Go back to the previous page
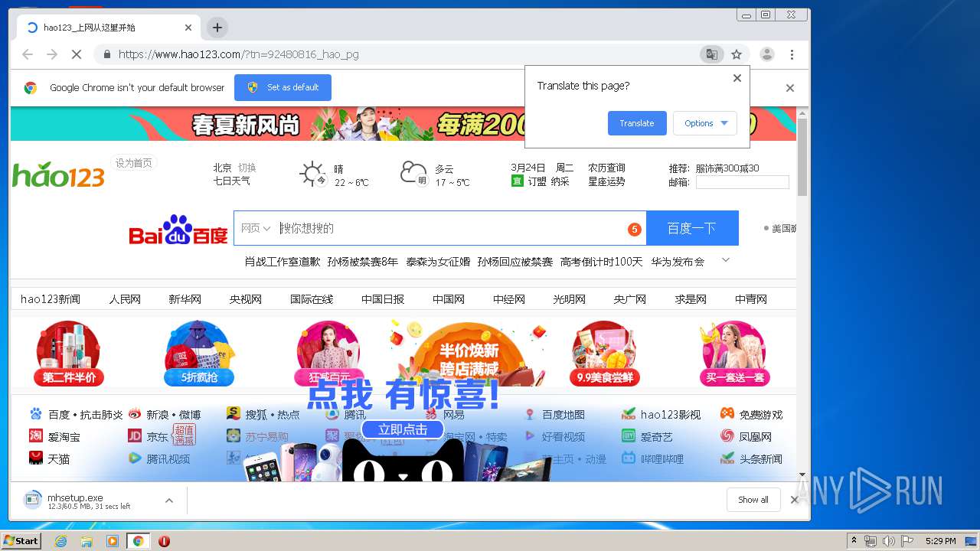980x551 pixels. (28, 54)
